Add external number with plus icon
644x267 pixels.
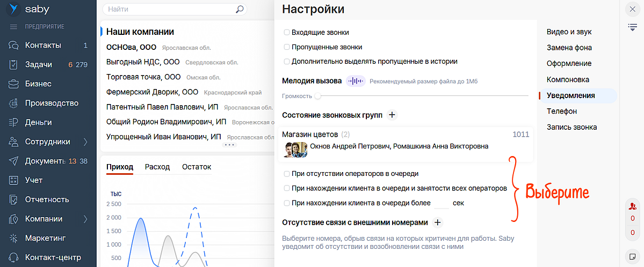coord(437,222)
